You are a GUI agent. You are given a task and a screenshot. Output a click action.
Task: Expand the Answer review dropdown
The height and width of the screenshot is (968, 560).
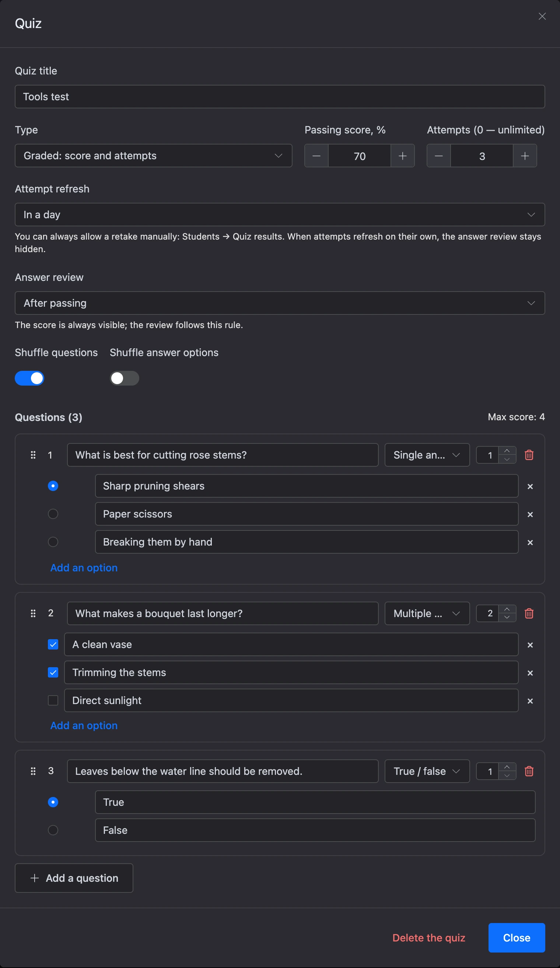point(280,303)
